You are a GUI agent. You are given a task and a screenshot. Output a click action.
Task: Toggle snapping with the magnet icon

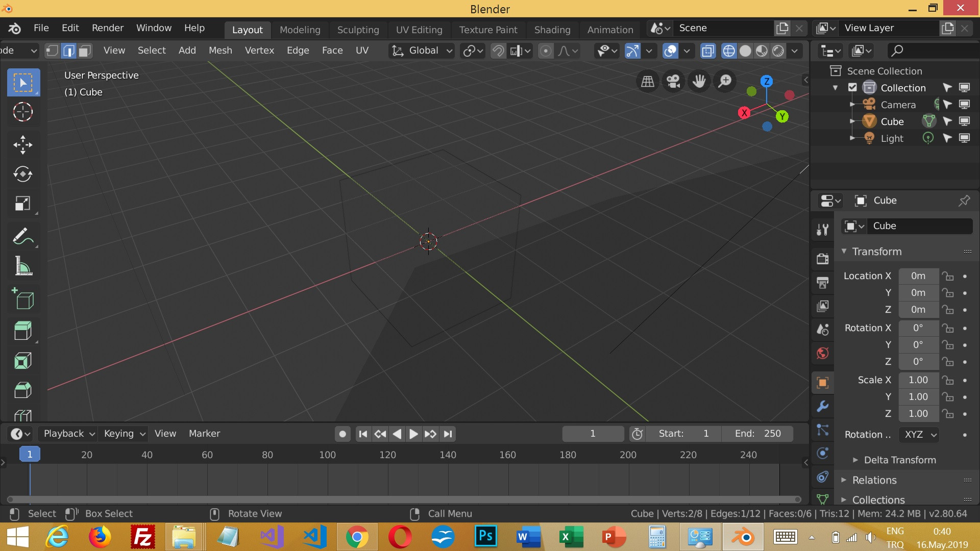498,51
